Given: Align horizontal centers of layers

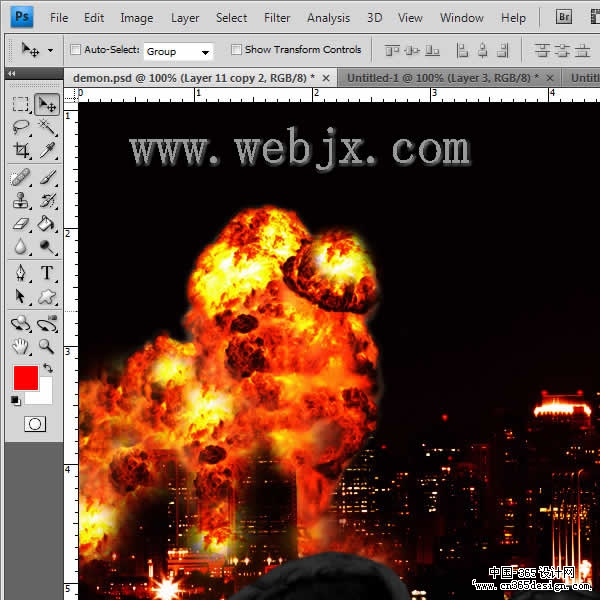Looking at the screenshot, I should [483, 50].
